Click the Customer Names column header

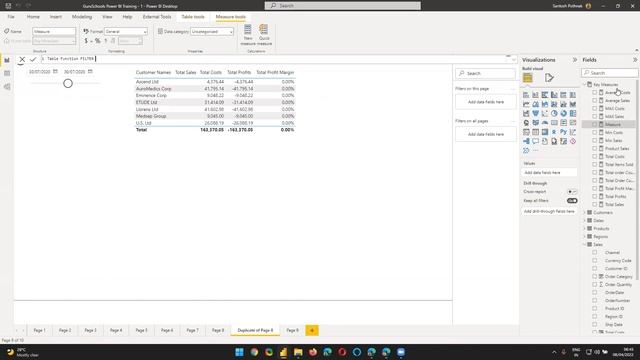(x=153, y=72)
